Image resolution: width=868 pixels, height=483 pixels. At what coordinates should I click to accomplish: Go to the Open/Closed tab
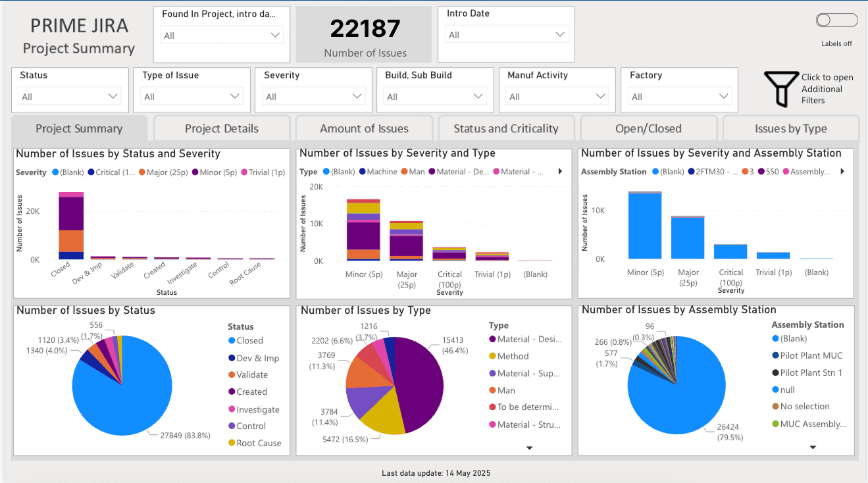[648, 128]
